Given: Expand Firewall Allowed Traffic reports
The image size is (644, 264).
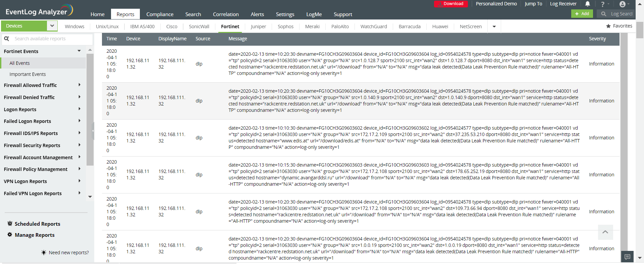Looking at the screenshot, I should (79, 85).
